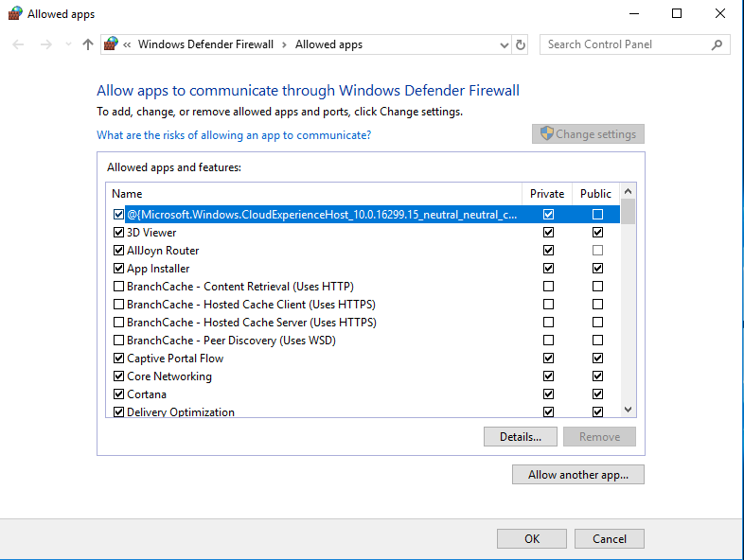Go up one level with Up arrow
Viewport: 744px width, 560px height.
[88, 44]
